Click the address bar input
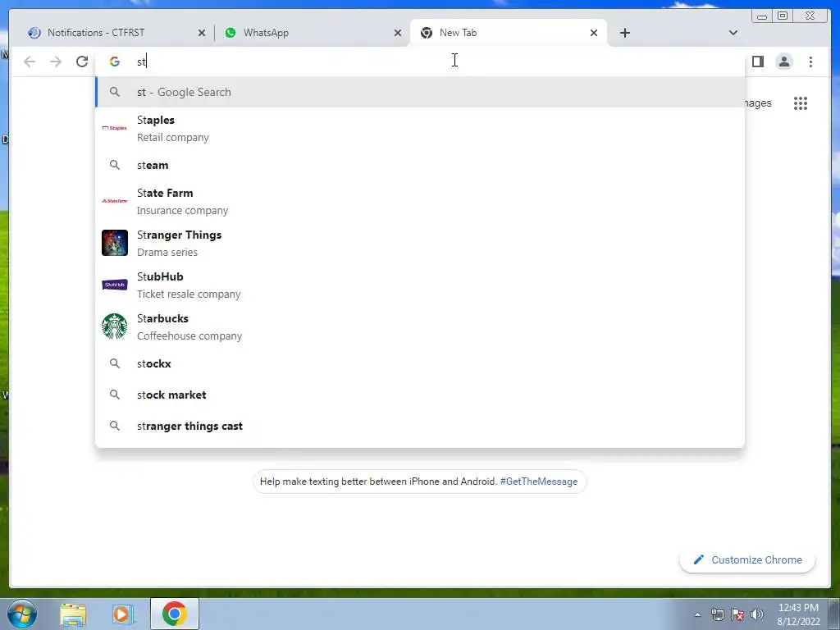Screen dimensions: 840x630 pyautogui.click(x=420, y=62)
